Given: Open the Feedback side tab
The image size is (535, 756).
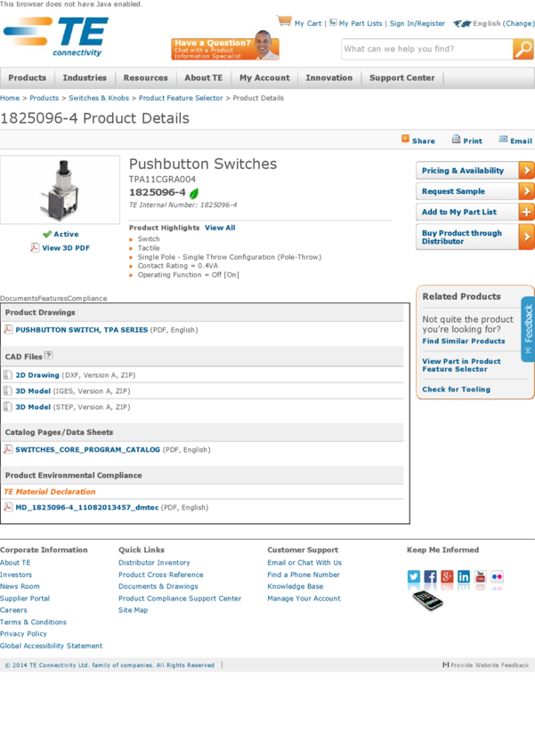Looking at the screenshot, I should coord(528,329).
